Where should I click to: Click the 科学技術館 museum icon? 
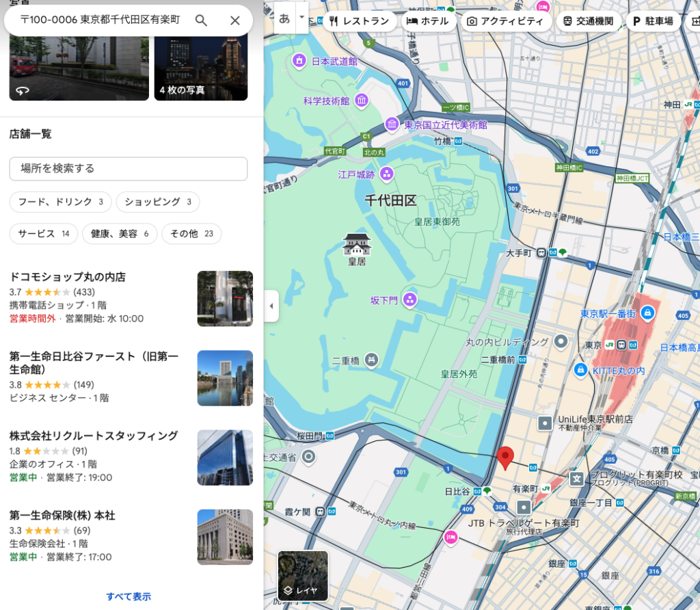(x=362, y=101)
